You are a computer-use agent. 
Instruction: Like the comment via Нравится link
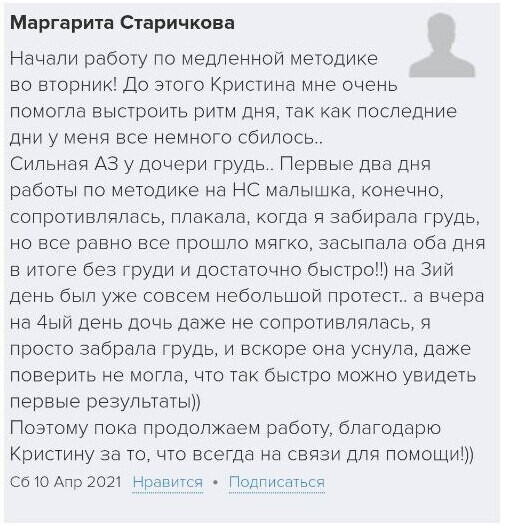click(167, 482)
